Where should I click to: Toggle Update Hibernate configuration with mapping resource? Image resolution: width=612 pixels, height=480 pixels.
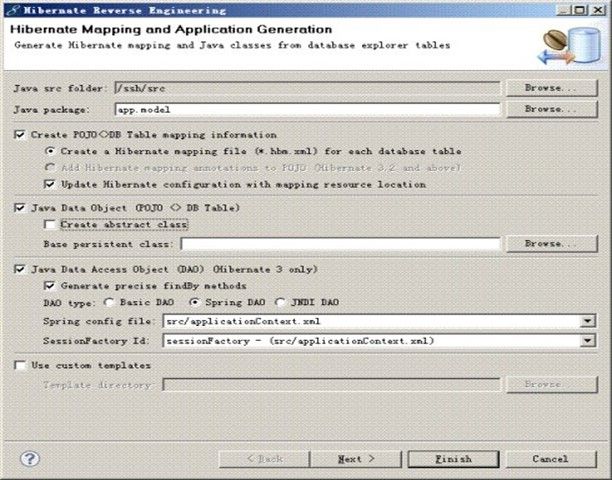tap(50, 184)
